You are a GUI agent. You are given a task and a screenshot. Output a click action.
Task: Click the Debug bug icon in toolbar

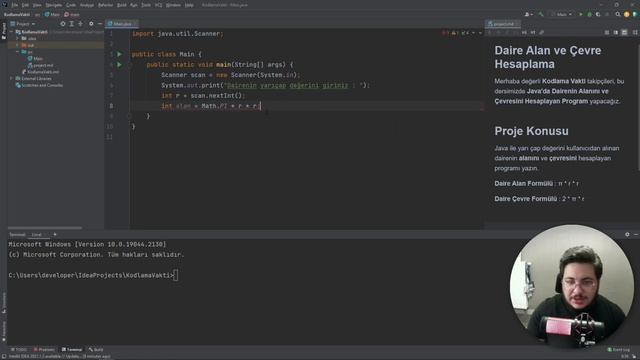click(589, 14)
